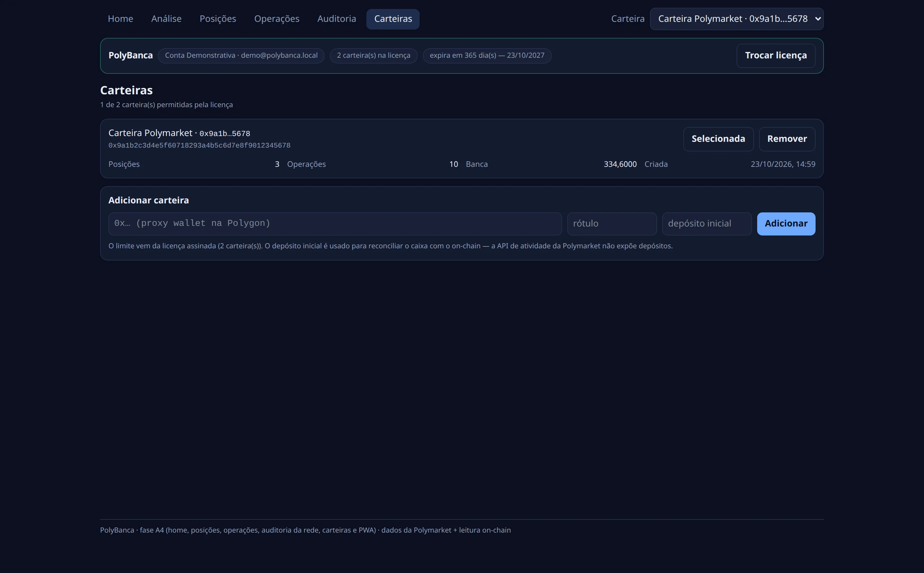924x573 pixels.
Task: Switch to the Auditoria tab
Action: (x=336, y=19)
